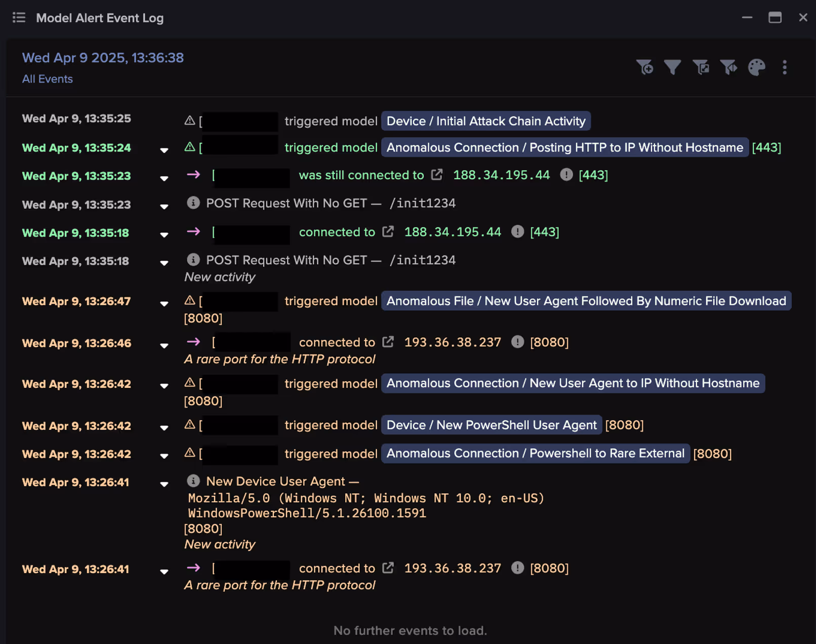This screenshot has width=816, height=644.
Task: Click 'No further events to load.' message
Action: (x=410, y=630)
